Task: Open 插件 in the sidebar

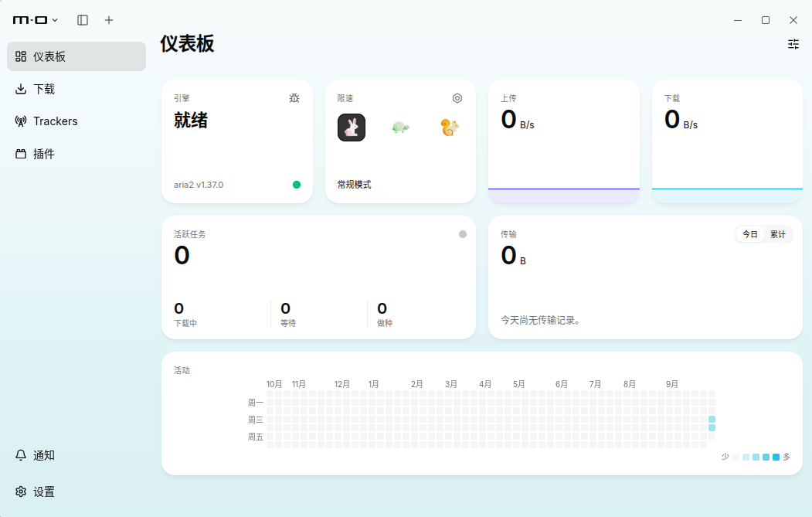Action: (76, 154)
